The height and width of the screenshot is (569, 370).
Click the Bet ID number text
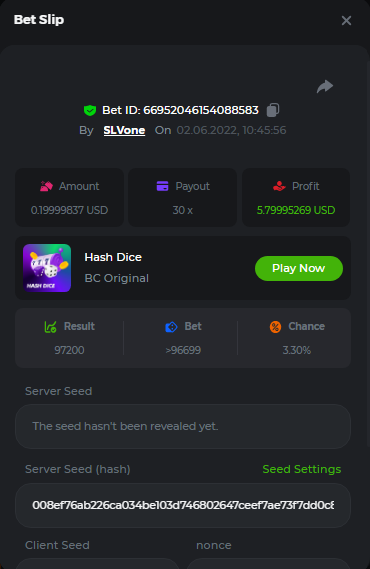201,110
